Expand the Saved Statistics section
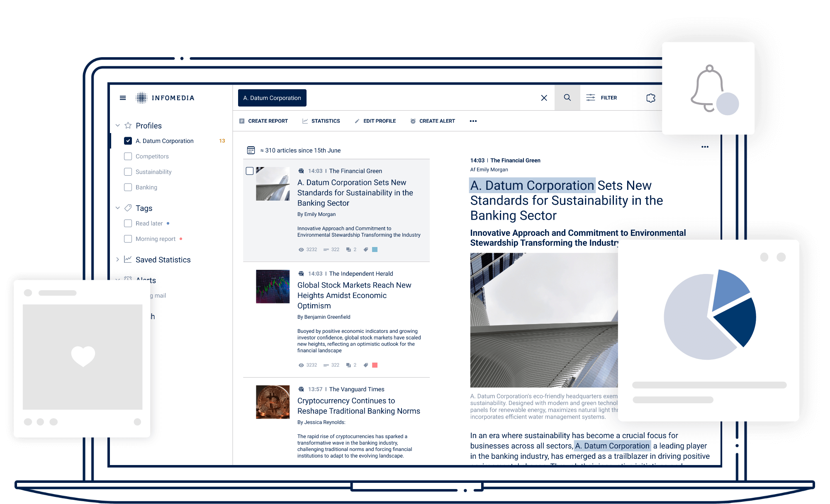The image size is (830, 504). [117, 259]
